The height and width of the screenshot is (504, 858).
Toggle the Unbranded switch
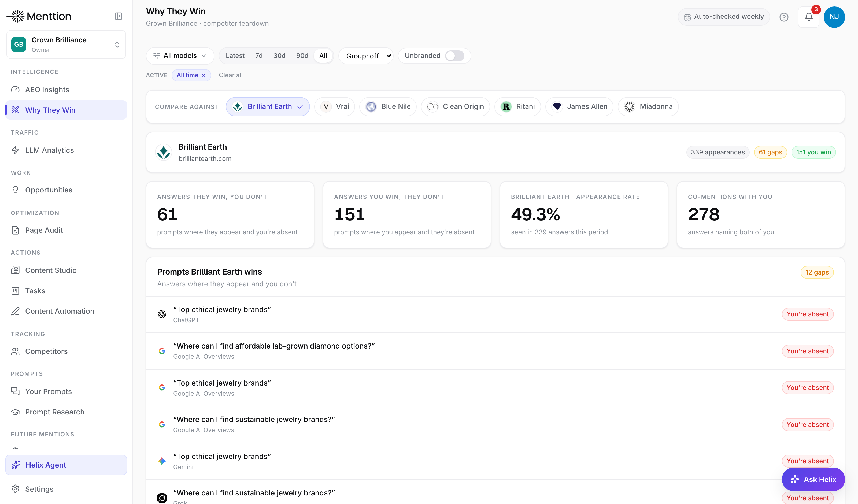tap(454, 55)
